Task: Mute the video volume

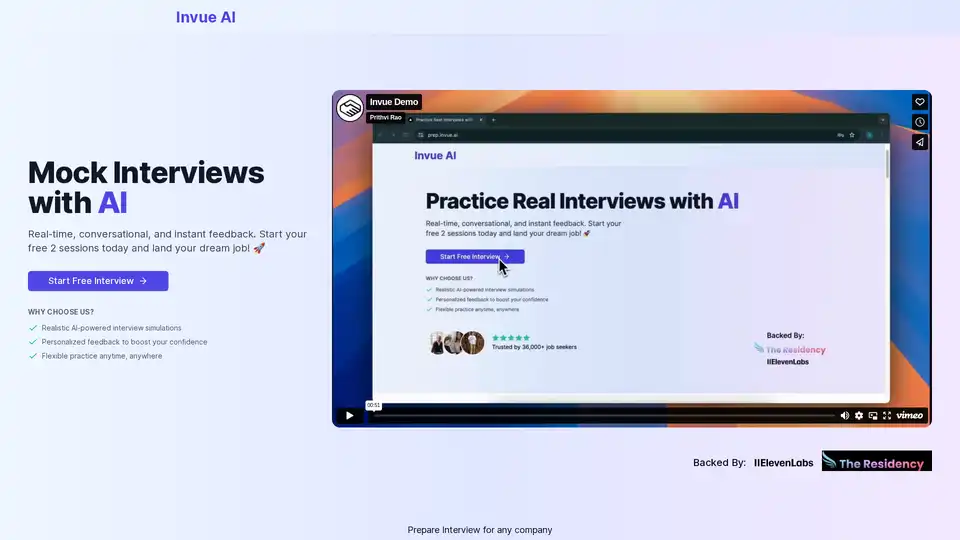Action: tap(845, 415)
